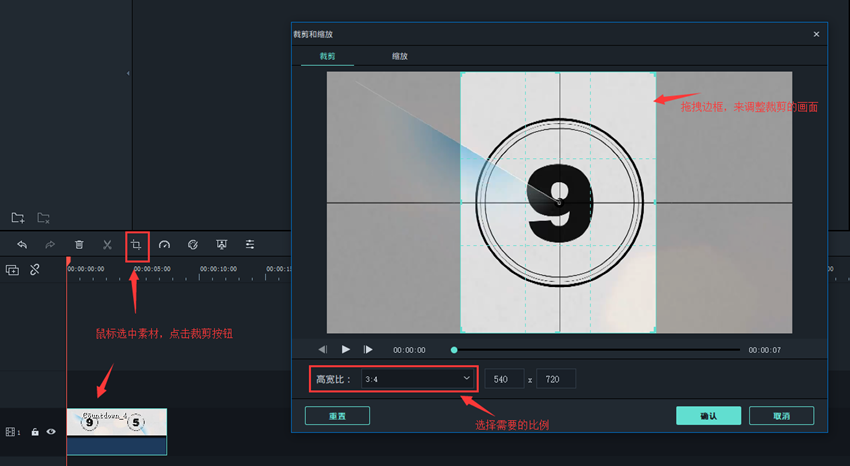Viewport: 850px width, 466px height.
Task: Open the edit sliders icon
Action: [250, 245]
